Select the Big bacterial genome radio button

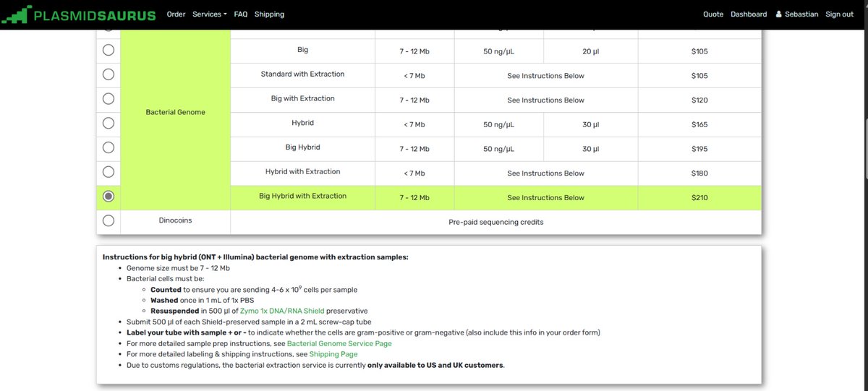pyautogui.click(x=109, y=51)
